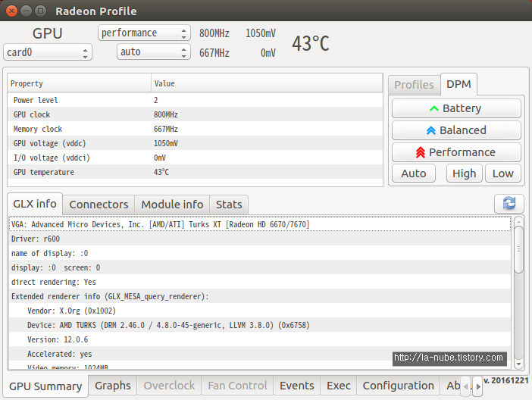The width and height of the screenshot is (532, 400).
Task: Select the 'name of display: :0' line
Action: coord(260,253)
